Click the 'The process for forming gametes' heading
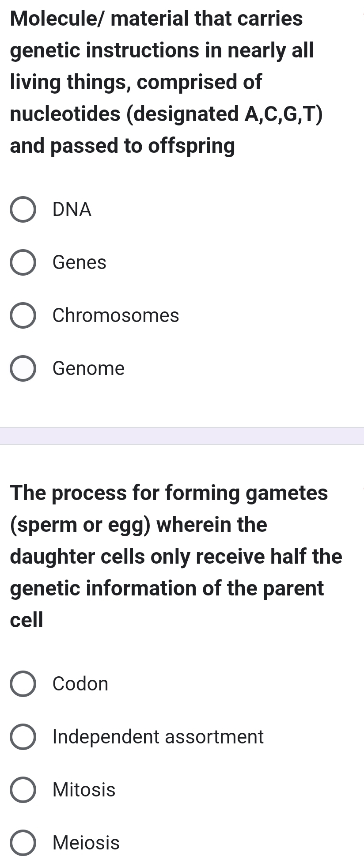This screenshot has width=364, height=868. click(x=169, y=493)
